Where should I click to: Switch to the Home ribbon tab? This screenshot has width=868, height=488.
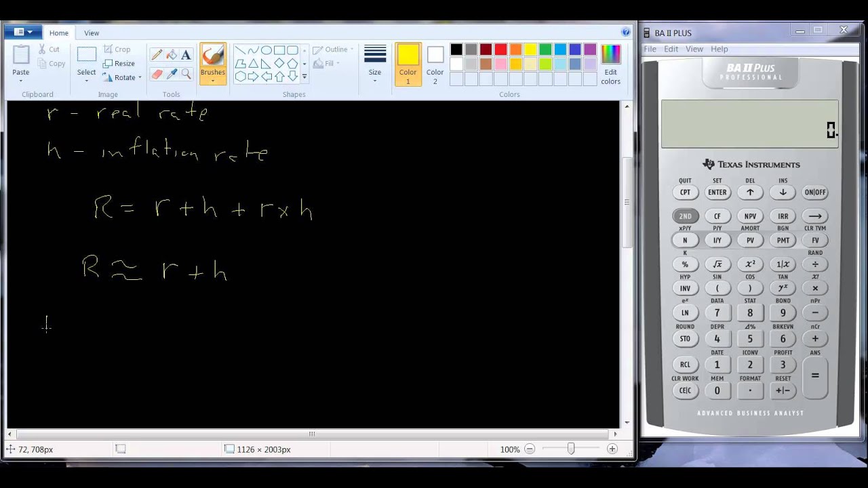tap(59, 33)
